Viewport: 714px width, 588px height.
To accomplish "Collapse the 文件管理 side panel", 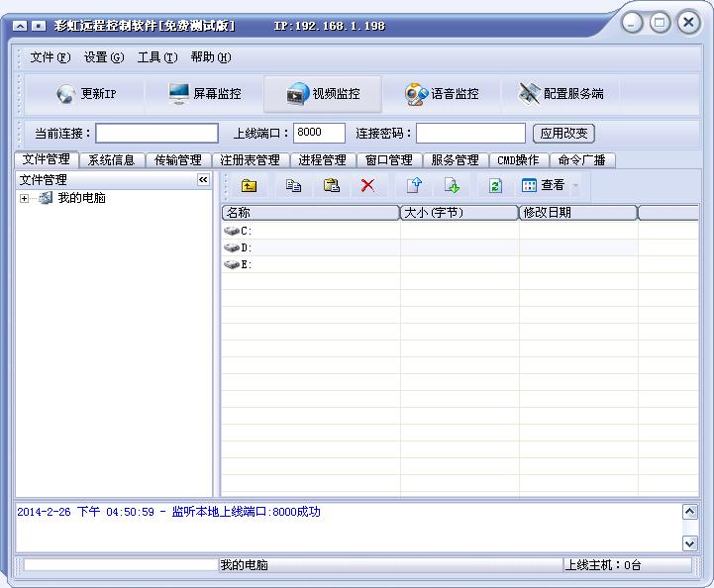I will [x=203, y=180].
